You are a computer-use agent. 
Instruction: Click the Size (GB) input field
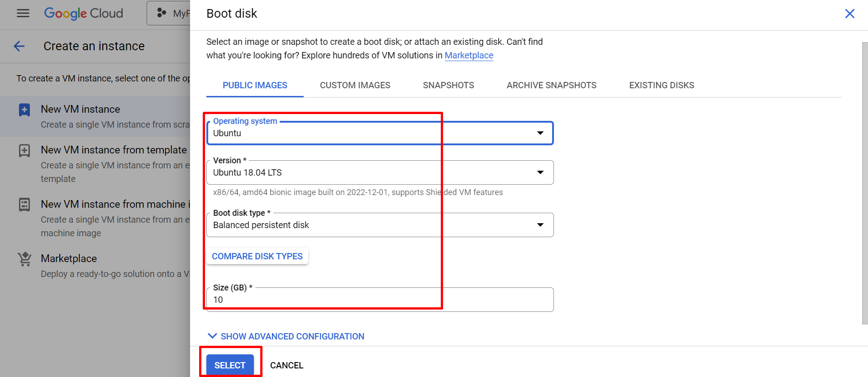[x=380, y=300]
